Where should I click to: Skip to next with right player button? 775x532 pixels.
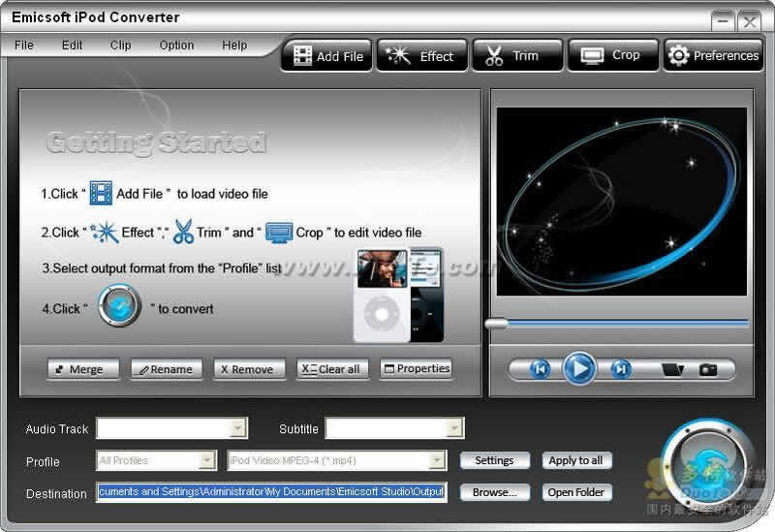tap(621, 369)
